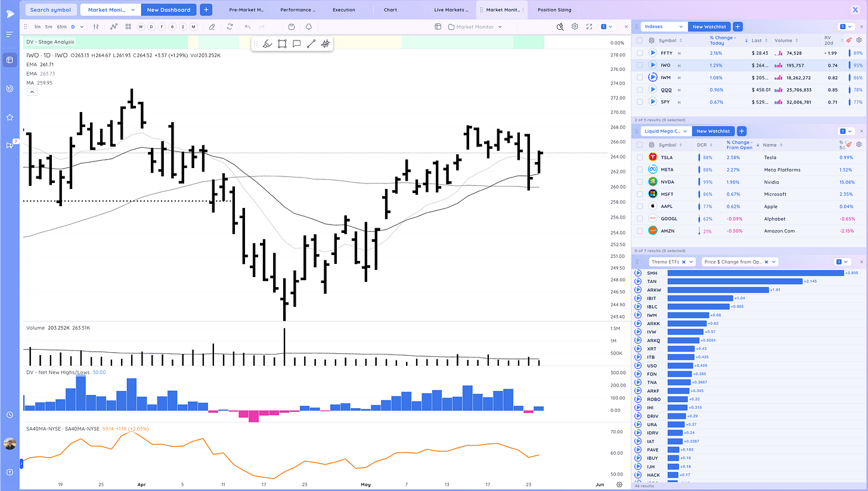Viewport: 868px width, 491px height.
Task: Expand the Liquid Mega C... watchlist dropdown
Action: [x=666, y=131]
